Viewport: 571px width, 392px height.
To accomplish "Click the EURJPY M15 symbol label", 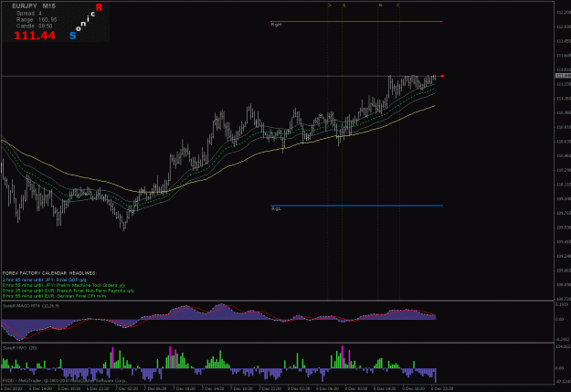I will (34, 6).
